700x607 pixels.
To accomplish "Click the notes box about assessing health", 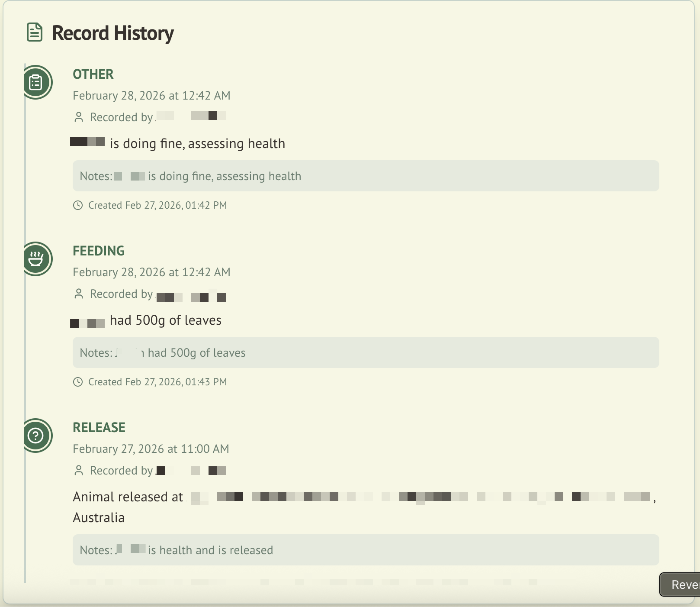I will [366, 176].
